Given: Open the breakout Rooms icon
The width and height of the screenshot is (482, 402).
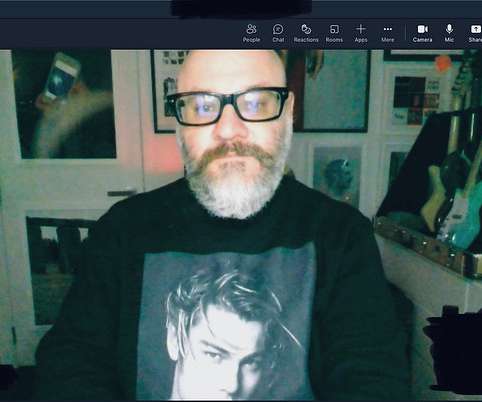Looking at the screenshot, I should click(x=334, y=29).
